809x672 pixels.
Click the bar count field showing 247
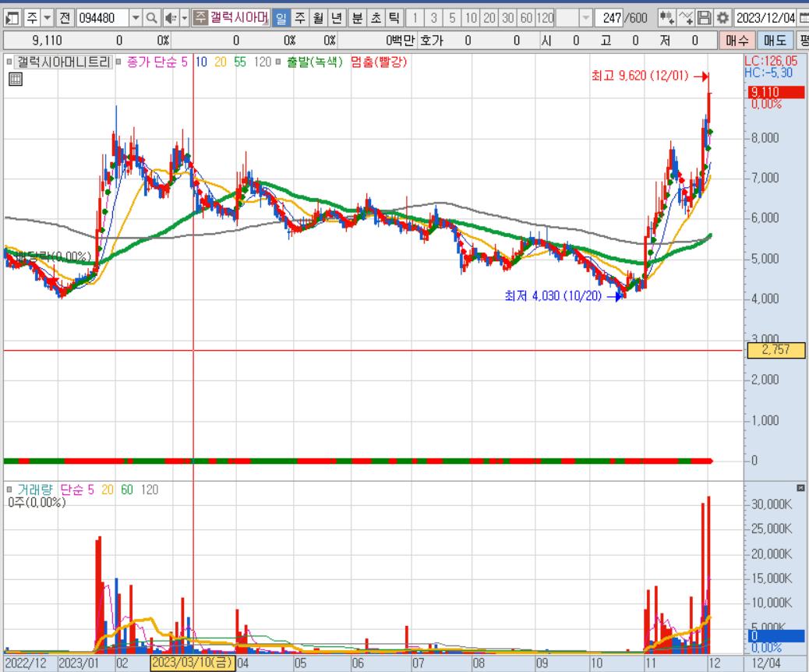click(x=609, y=18)
